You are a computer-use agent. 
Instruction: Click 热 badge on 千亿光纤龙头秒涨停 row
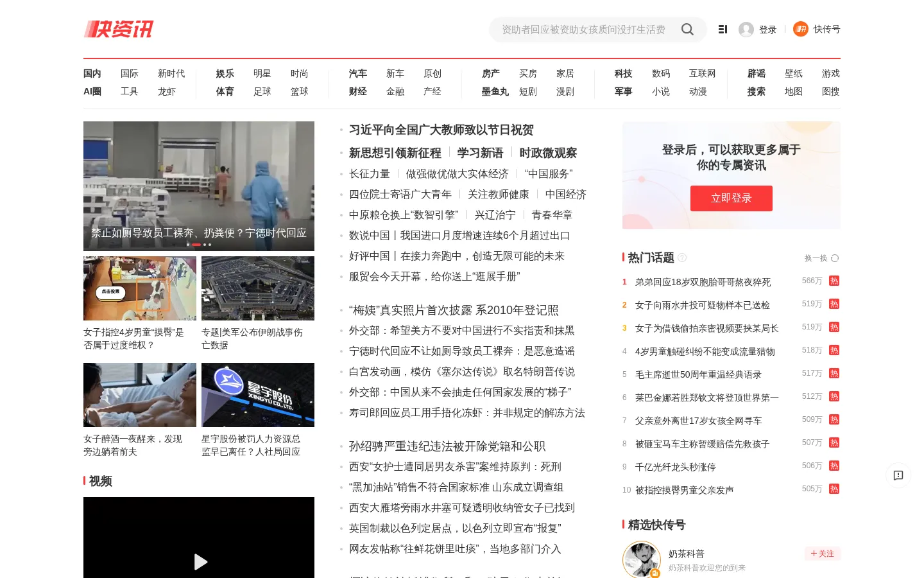click(834, 466)
